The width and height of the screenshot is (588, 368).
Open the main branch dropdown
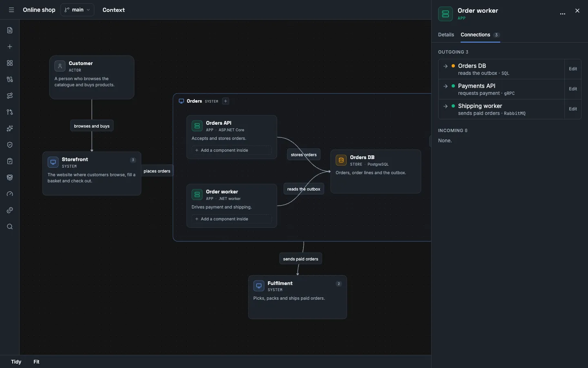pos(77,10)
